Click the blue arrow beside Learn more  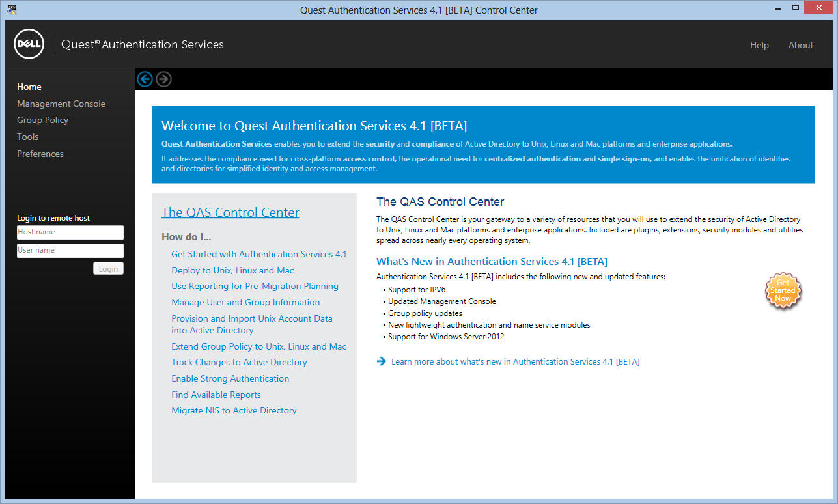tap(382, 361)
